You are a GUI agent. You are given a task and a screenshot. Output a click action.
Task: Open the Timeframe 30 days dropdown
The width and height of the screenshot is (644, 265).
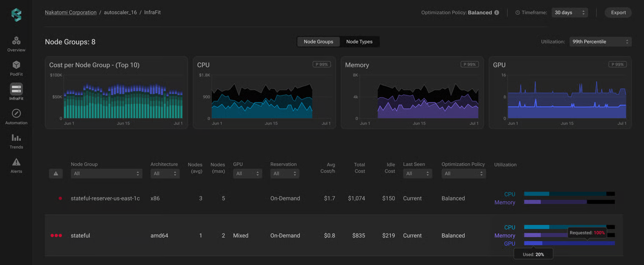tap(569, 13)
